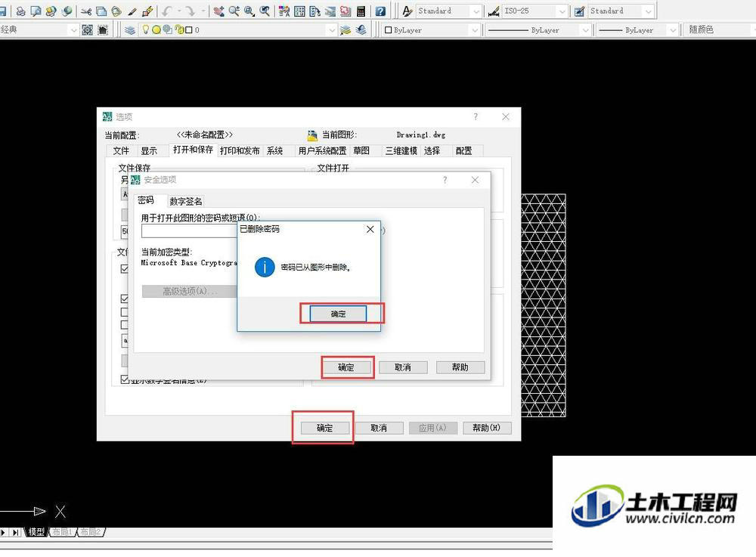Click the Publish toolbar icon
The image size is (756, 557).
click(51, 11)
